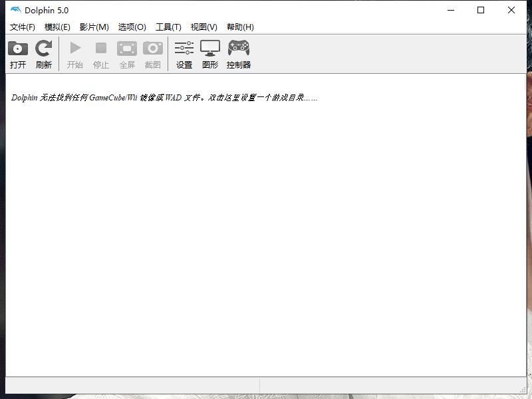Open the 模拟(E) menu
Image resolution: width=532 pixels, height=399 pixels.
[57, 27]
